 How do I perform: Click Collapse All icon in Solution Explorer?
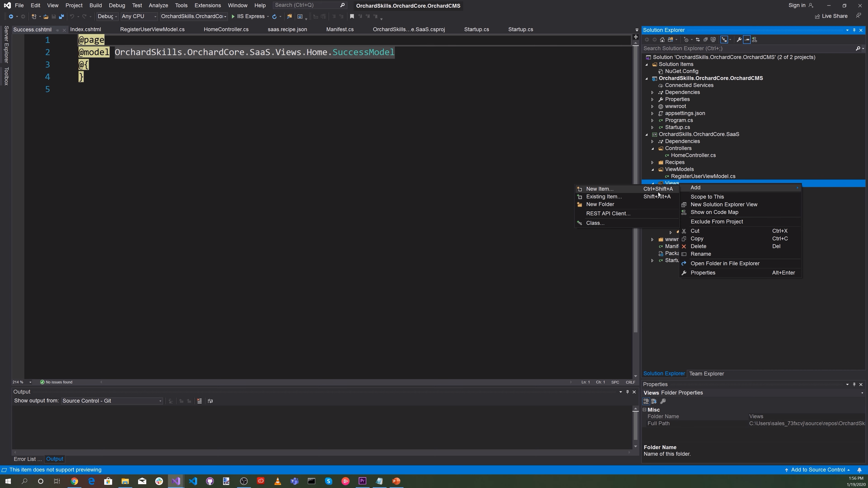click(705, 40)
